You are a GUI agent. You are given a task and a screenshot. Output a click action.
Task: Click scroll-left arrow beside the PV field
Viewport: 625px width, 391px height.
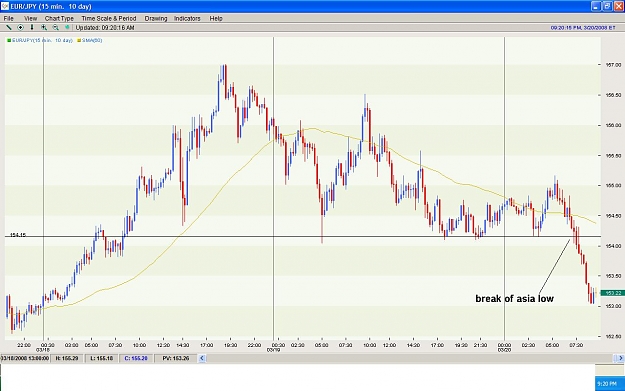click(202, 358)
